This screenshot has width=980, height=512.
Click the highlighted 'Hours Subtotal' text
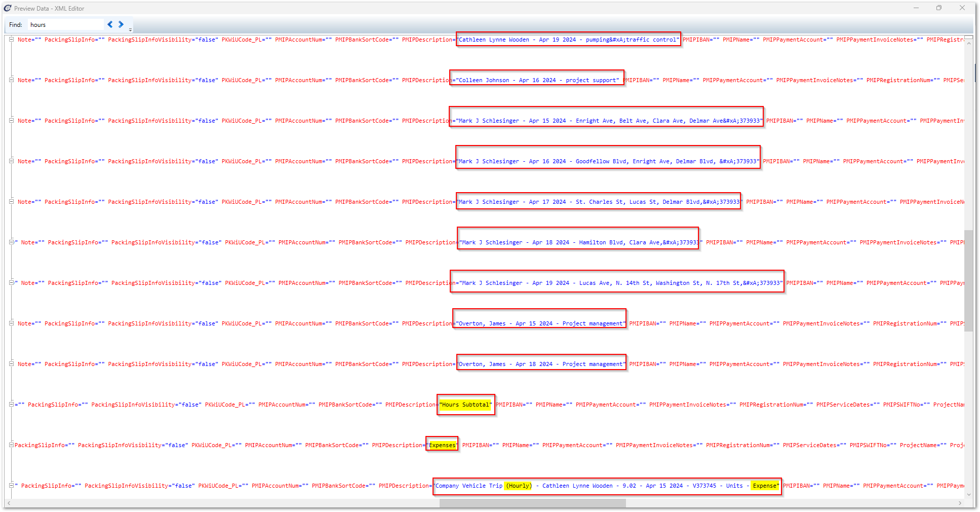point(465,405)
